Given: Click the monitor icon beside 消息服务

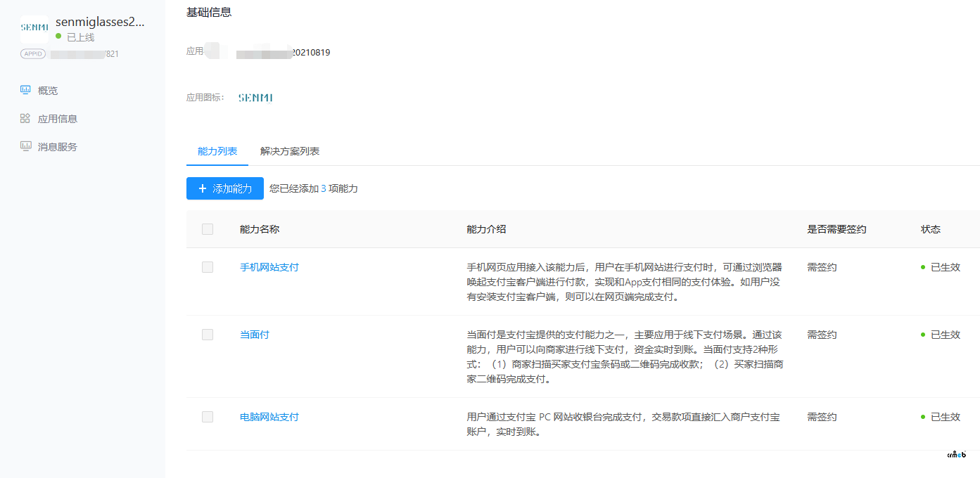Looking at the screenshot, I should point(25,146).
